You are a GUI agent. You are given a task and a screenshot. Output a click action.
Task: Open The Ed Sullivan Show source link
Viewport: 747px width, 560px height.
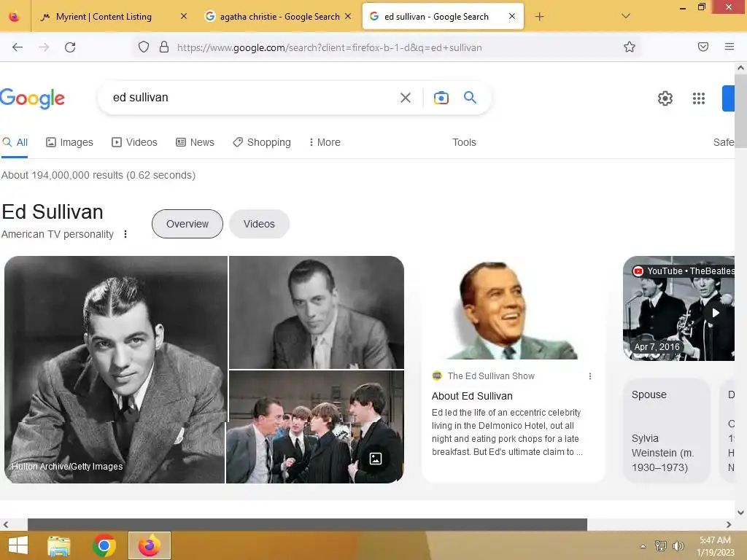[x=491, y=376]
